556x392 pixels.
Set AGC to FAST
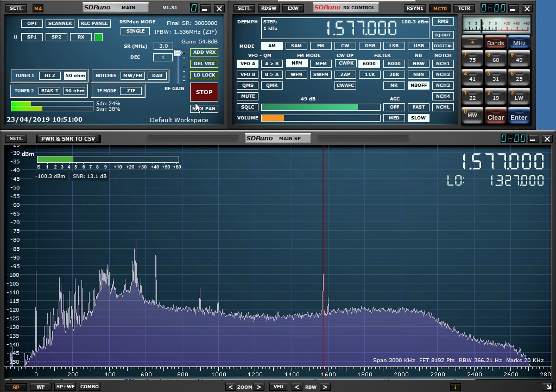[x=419, y=107]
